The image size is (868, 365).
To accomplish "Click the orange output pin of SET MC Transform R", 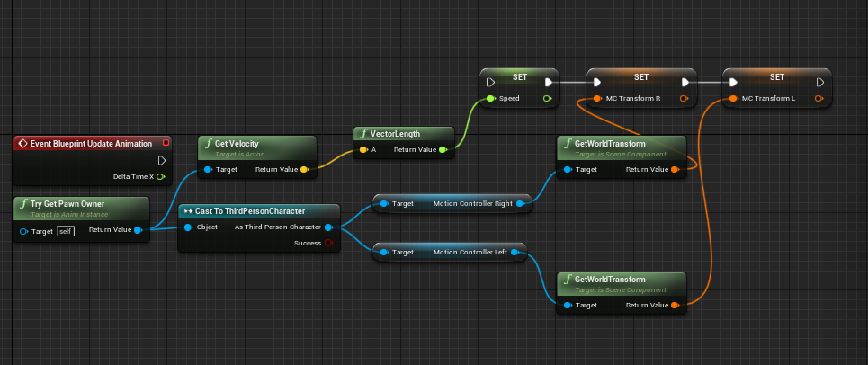I will point(685,99).
